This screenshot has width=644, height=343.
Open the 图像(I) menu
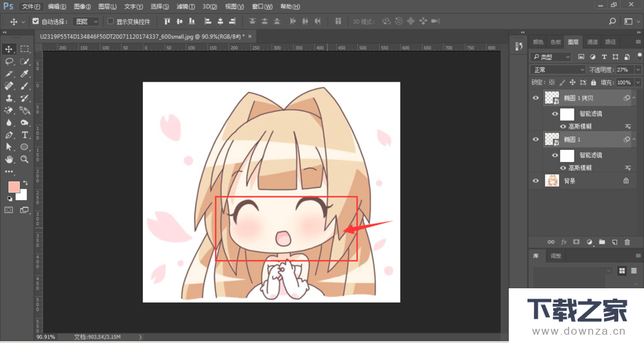[x=82, y=6]
